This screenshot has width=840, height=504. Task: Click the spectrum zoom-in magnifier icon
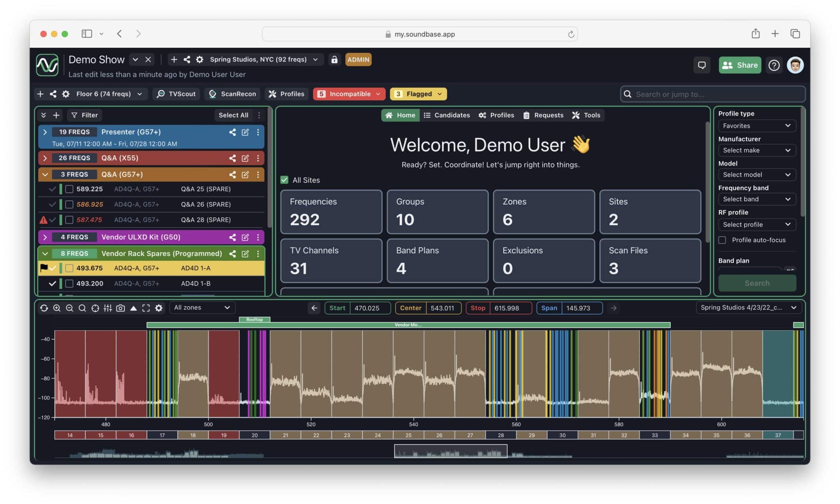tap(57, 308)
